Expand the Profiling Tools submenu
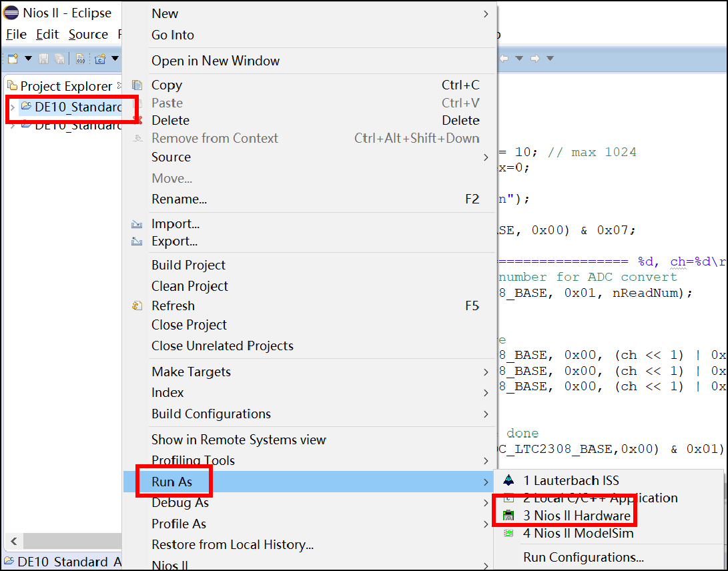 310,460
